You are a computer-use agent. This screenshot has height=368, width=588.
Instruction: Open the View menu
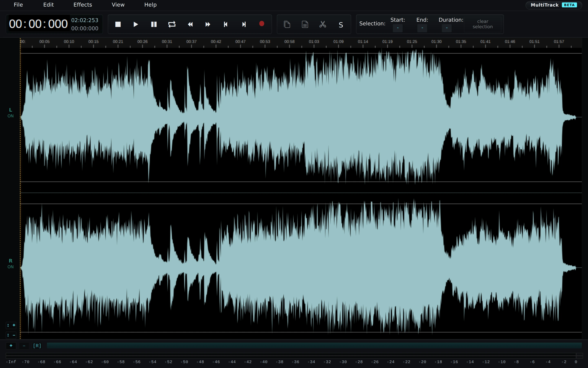click(x=118, y=5)
